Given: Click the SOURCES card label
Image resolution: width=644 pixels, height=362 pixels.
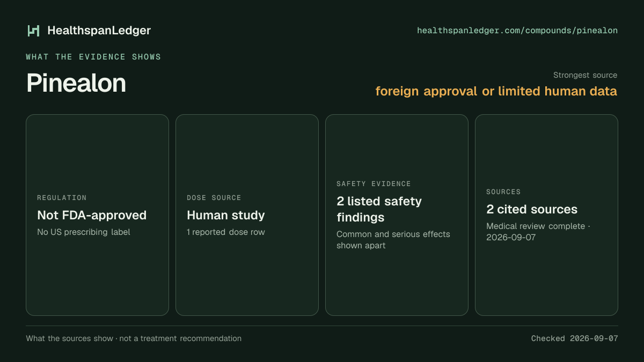Looking at the screenshot, I should [x=503, y=192].
